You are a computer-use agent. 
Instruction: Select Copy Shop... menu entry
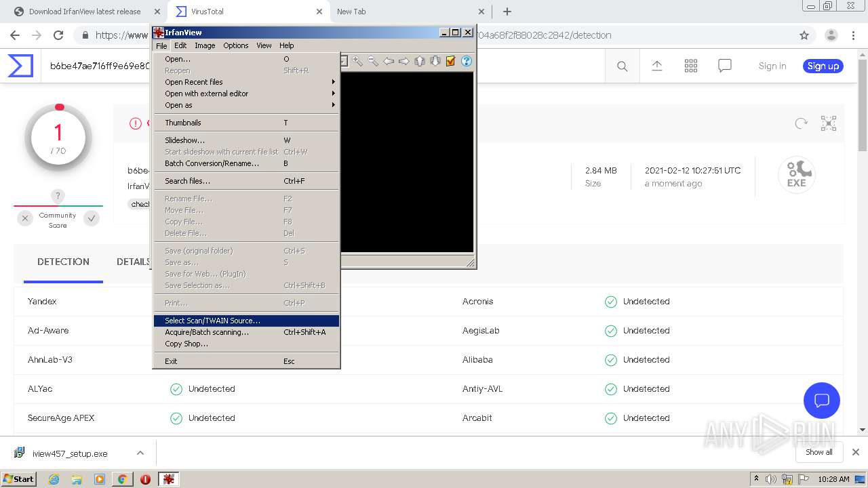(x=246, y=344)
